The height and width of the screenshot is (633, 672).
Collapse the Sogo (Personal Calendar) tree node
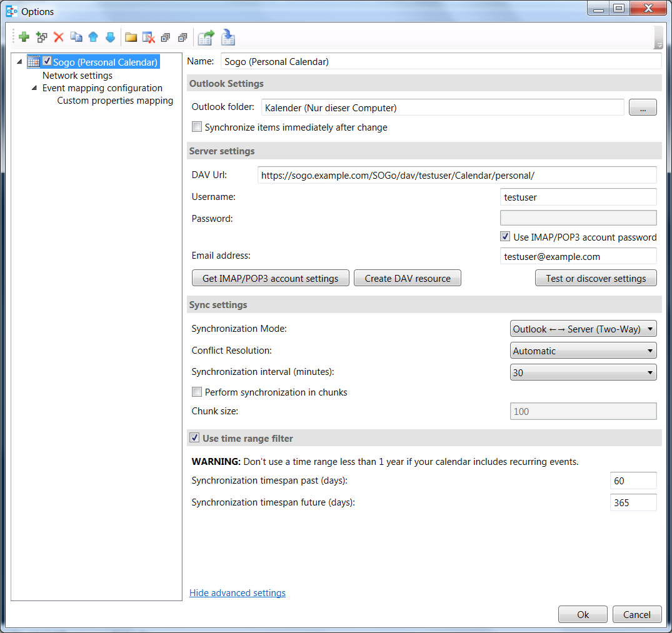19,62
